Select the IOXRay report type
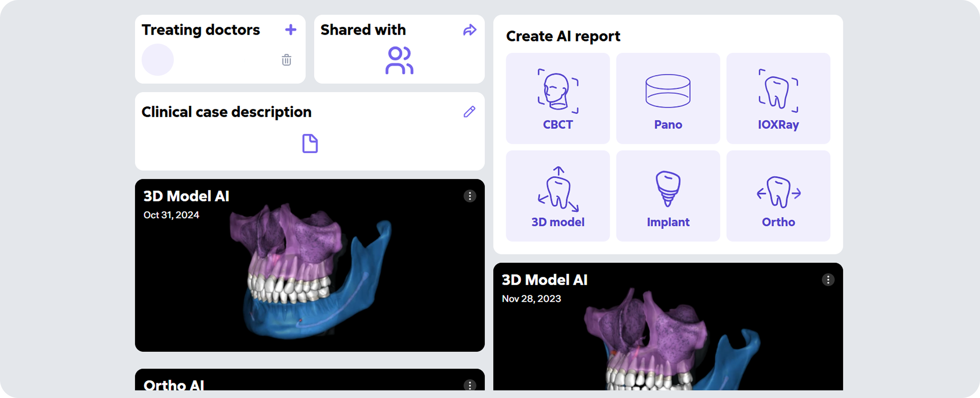 (x=778, y=98)
